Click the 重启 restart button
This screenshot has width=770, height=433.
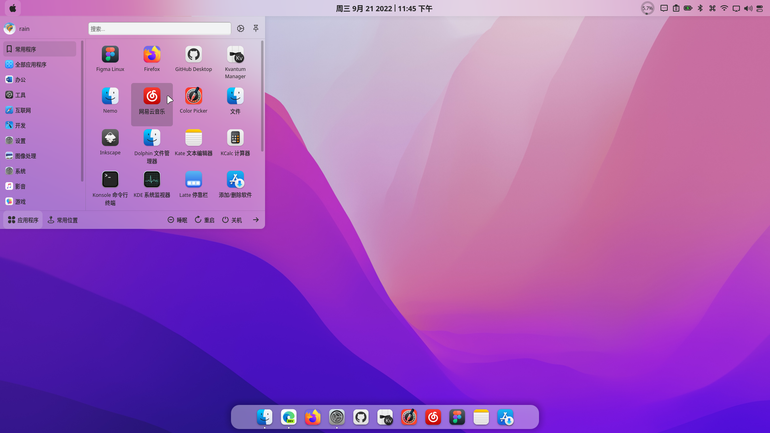point(205,220)
